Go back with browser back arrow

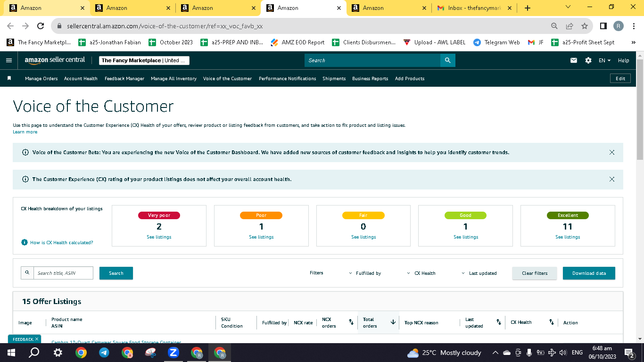coord(10,26)
